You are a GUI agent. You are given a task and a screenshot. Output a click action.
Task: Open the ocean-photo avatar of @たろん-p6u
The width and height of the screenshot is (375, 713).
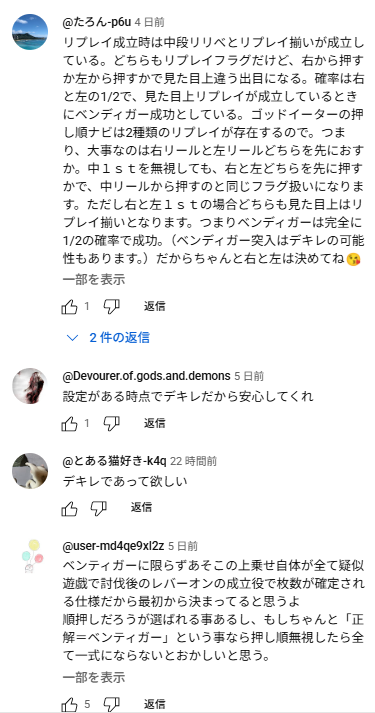pos(30,32)
